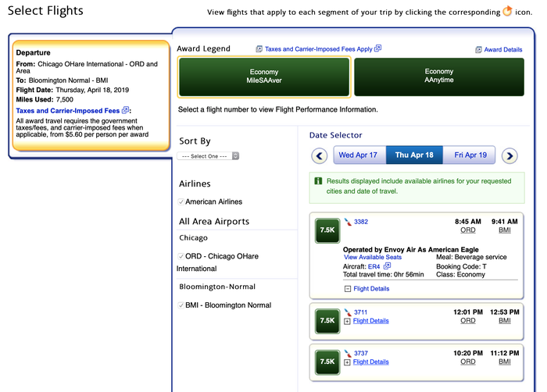Click Flight Date Thursday, April 18, 2019 text

73,90
